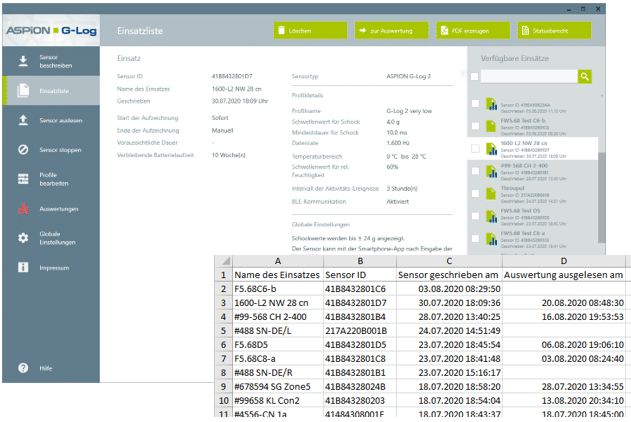This screenshot has height=422, width=631.
Task: Select spreadsheet row header 9
Action: click(x=224, y=387)
